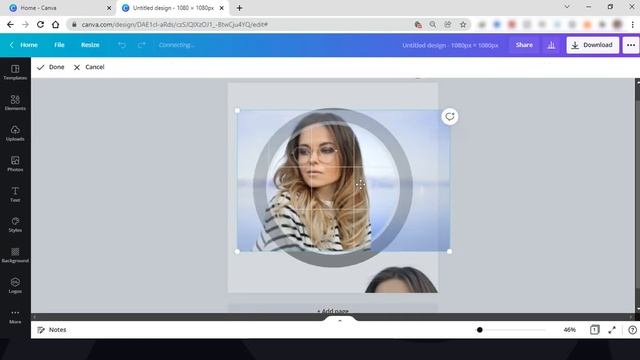The image size is (640, 360).
Task: Click the redo arrow icon
Action: tap(142, 45)
